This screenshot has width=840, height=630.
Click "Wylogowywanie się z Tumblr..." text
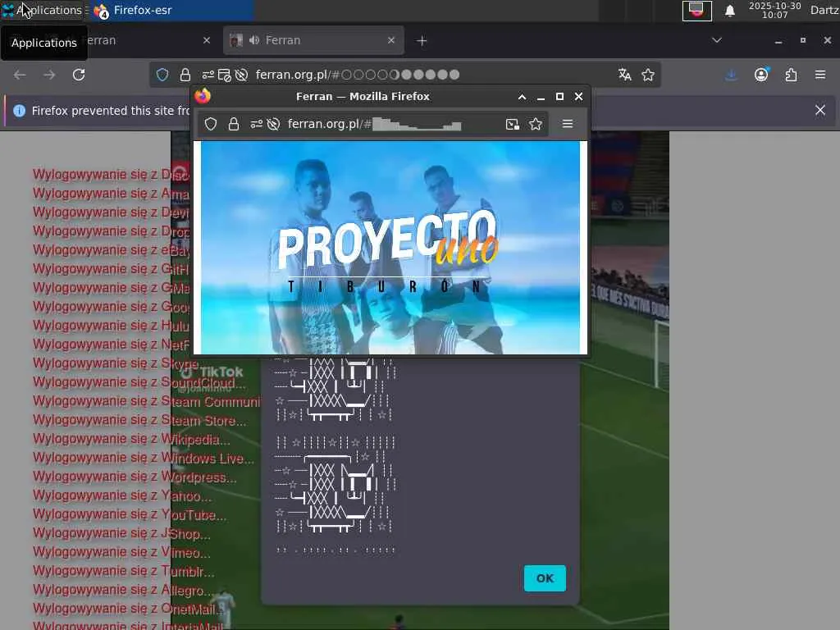[x=124, y=571]
